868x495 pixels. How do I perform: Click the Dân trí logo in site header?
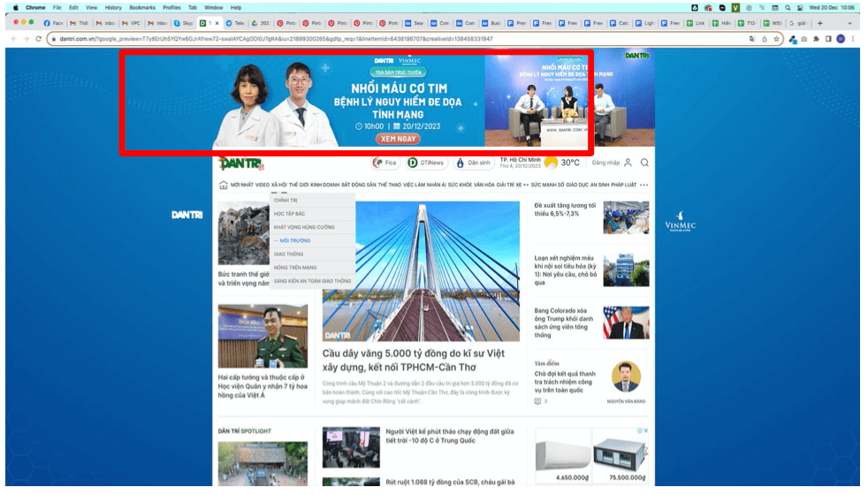tap(242, 164)
